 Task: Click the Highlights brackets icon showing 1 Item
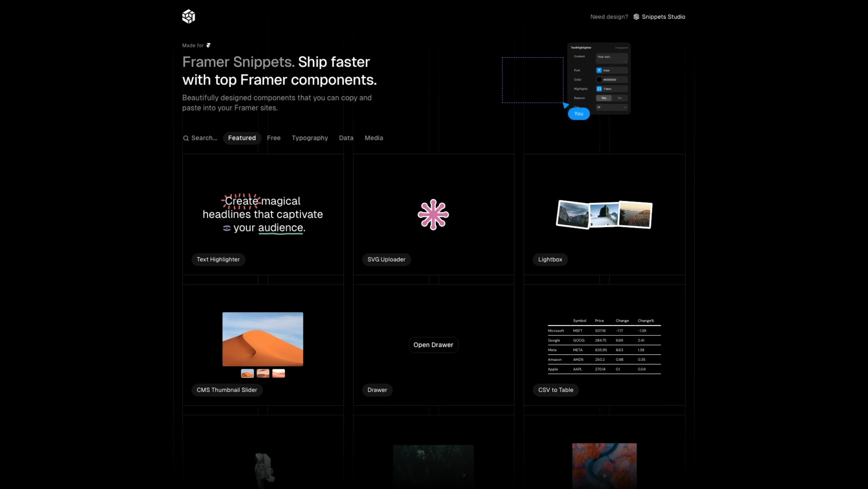(599, 89)
